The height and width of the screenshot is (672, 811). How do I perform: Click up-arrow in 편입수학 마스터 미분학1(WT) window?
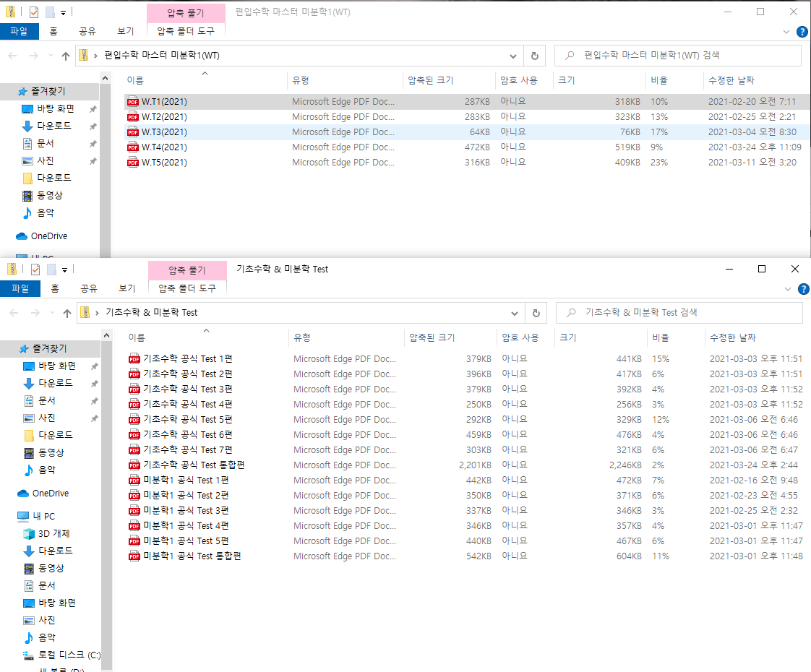[x=66, y=56]
